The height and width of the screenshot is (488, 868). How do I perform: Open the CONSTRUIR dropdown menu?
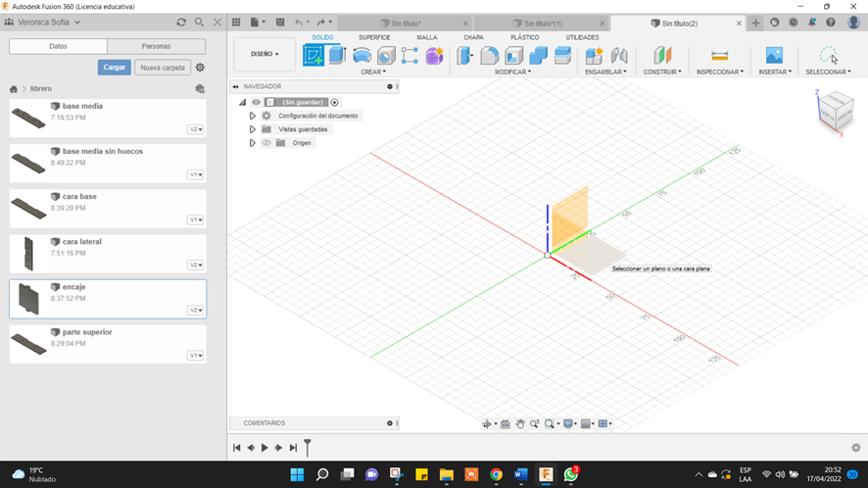tap(662, 72)
